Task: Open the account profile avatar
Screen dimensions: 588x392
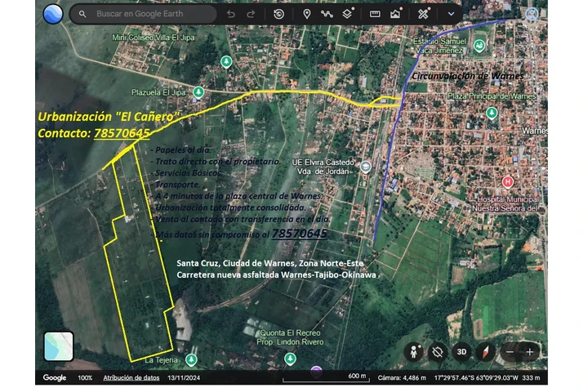Action: coord(532,14)
